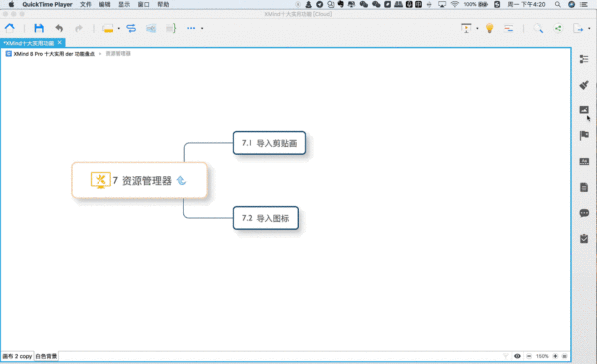
Task: Click the fit map icon after zoom plus
Action: coord(564,356)
